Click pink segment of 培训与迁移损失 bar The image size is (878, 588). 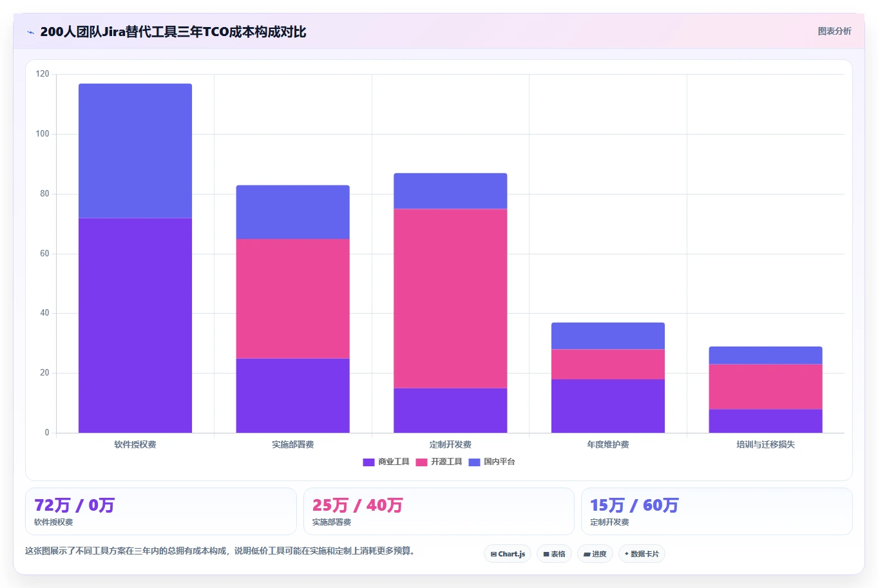tap(765, 387)
